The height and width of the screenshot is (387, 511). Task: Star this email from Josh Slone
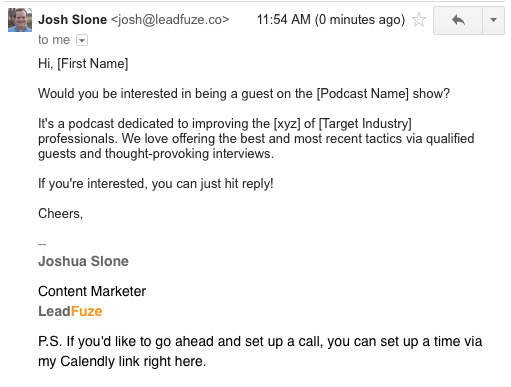coord(419,20)
